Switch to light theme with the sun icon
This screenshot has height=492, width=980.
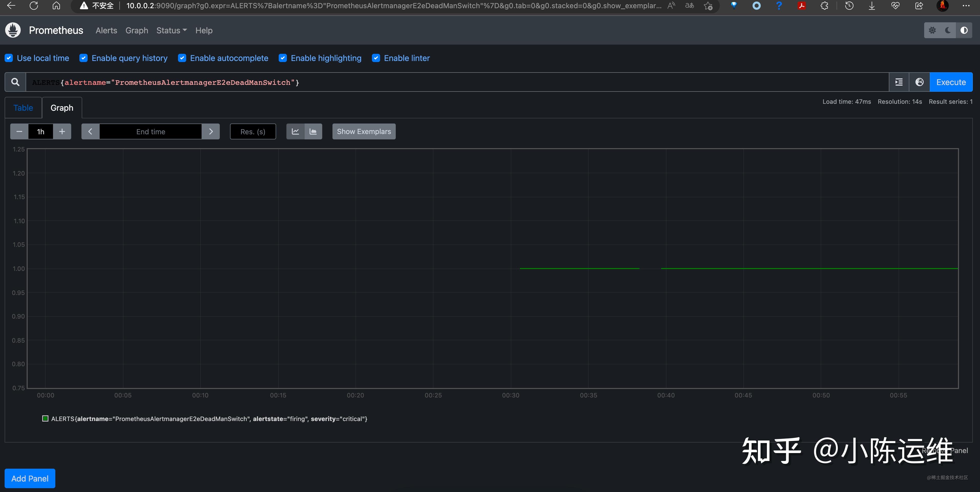(x=932, y=30)
